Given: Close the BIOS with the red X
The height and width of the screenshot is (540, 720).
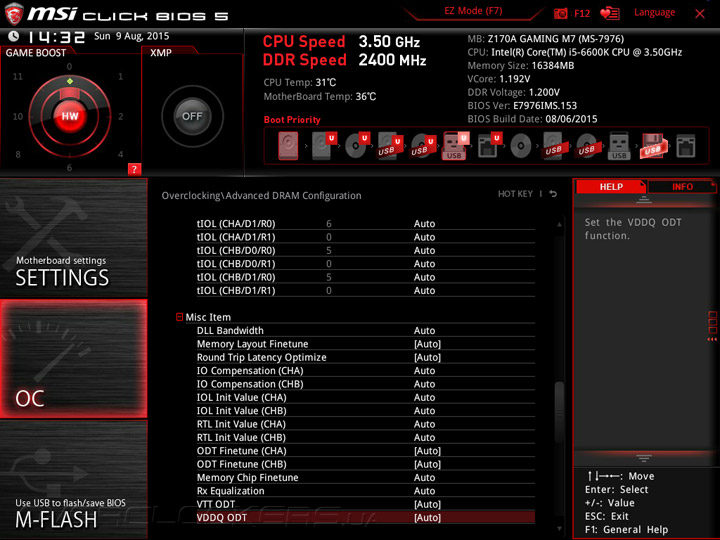Looking at the screenshot, I should click(700, 14).
